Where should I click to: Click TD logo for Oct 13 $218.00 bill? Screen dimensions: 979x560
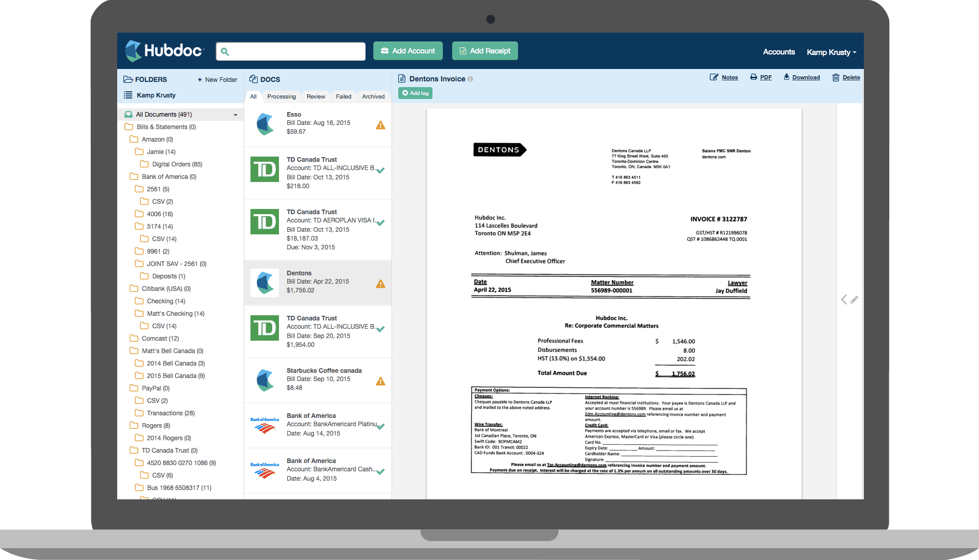[265, 169]
